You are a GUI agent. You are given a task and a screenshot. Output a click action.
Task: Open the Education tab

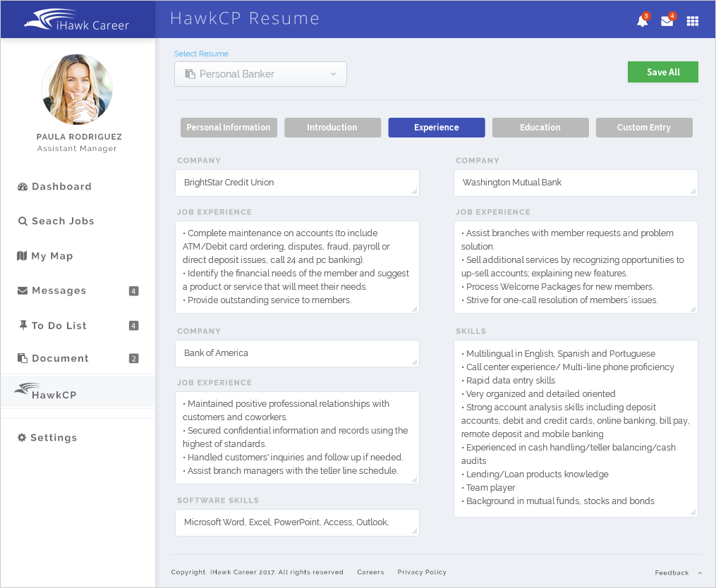coord(540,128)
